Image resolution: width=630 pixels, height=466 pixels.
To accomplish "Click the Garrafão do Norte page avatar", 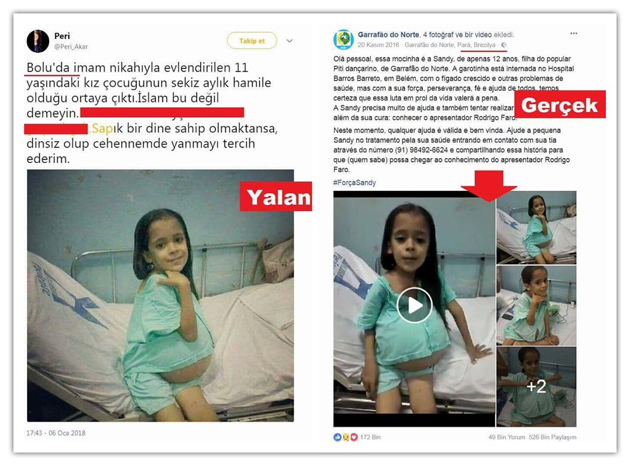I will click(344, 39).
